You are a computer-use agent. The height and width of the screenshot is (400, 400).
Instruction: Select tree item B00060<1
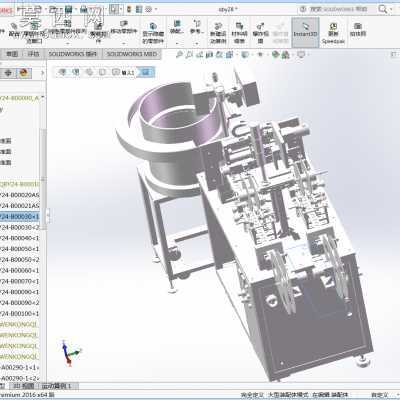pyautogui.click(x=19, y=270)
